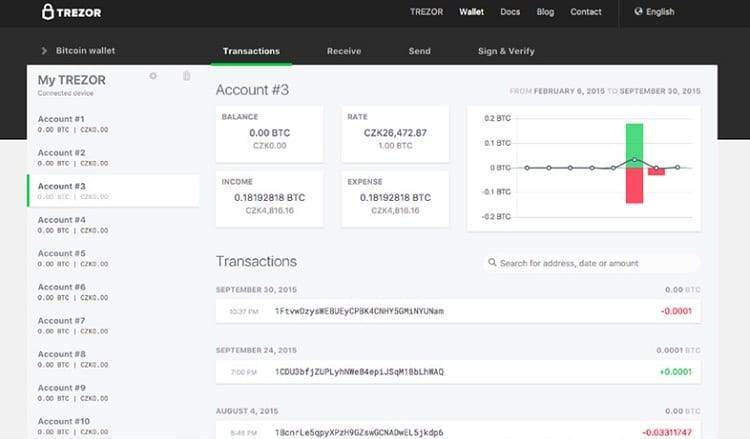Select Account #2 in sidebar

[113, 157]
